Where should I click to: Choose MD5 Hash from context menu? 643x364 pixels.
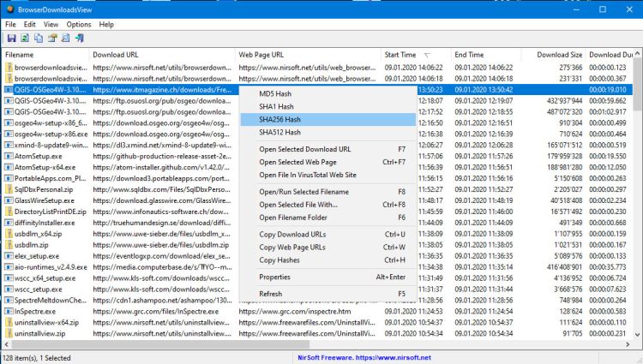pyautogui.click(x=328, y=93)
